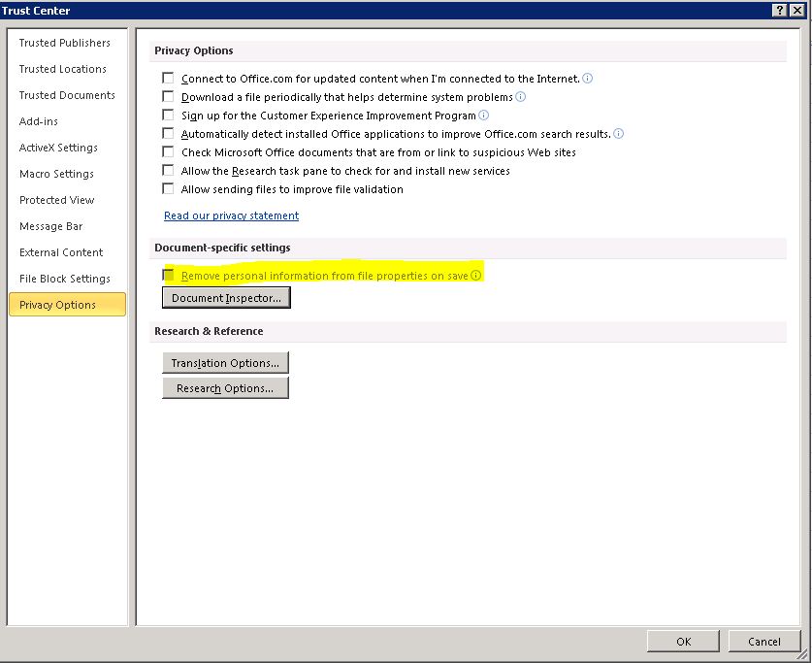Screen dimensions: 812x663
Task: Switch to Macro Settings category
Action: click(x=56, y=174)
